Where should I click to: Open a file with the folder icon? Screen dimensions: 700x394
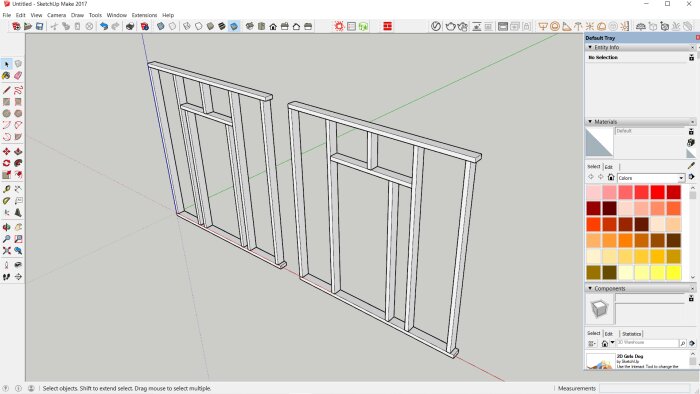(x=28, y=26)
